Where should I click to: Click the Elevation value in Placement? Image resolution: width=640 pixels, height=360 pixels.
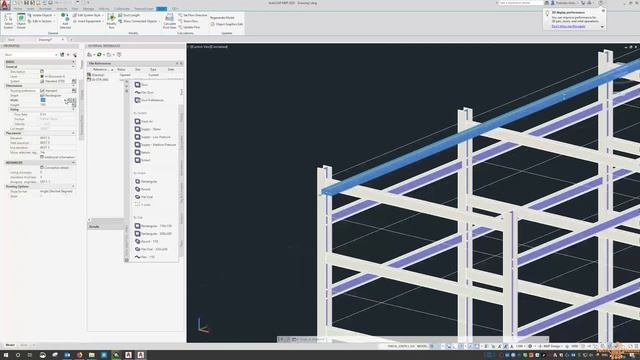pyautogui.click(x=57, y=138)
